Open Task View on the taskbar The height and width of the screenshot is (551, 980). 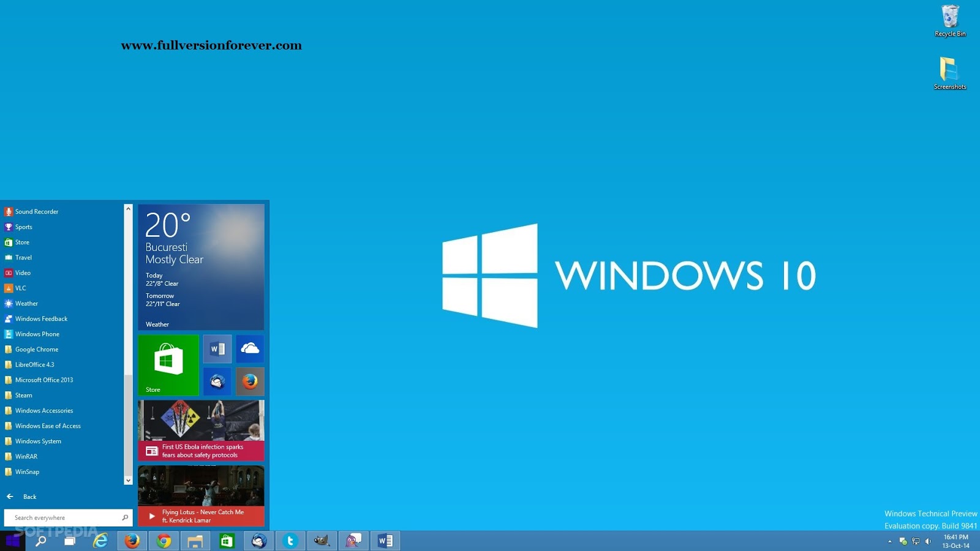click(x=70, y=541)
